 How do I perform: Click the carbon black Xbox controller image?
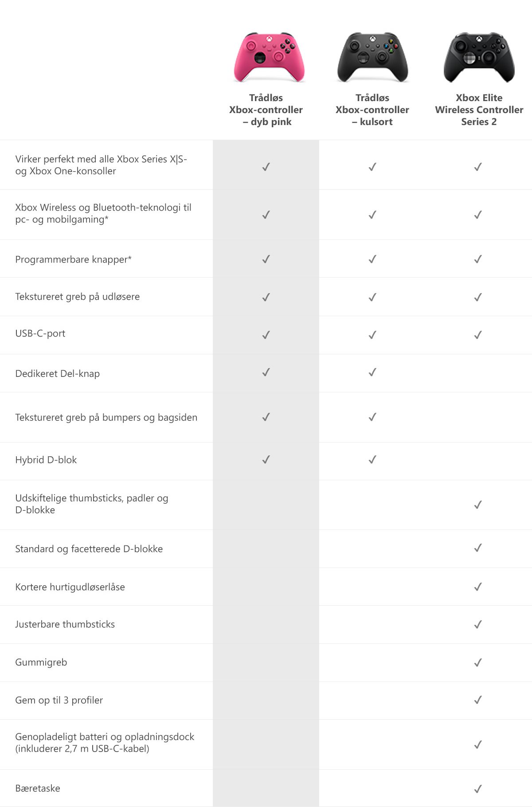pyautogui.click(x=372, y=57)
